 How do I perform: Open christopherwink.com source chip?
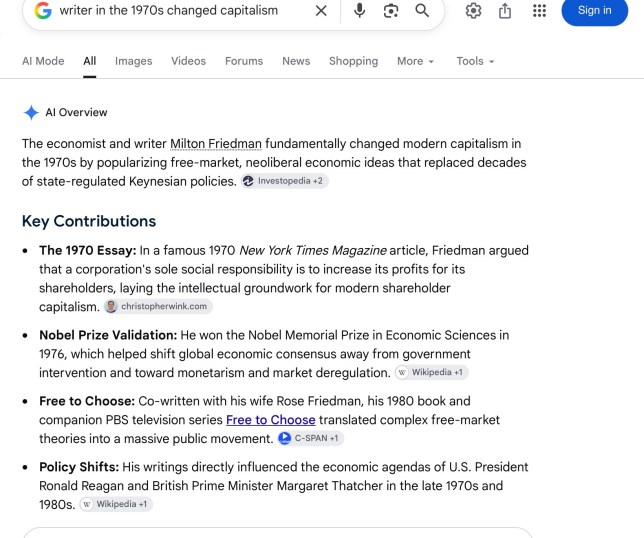(158, 307)
